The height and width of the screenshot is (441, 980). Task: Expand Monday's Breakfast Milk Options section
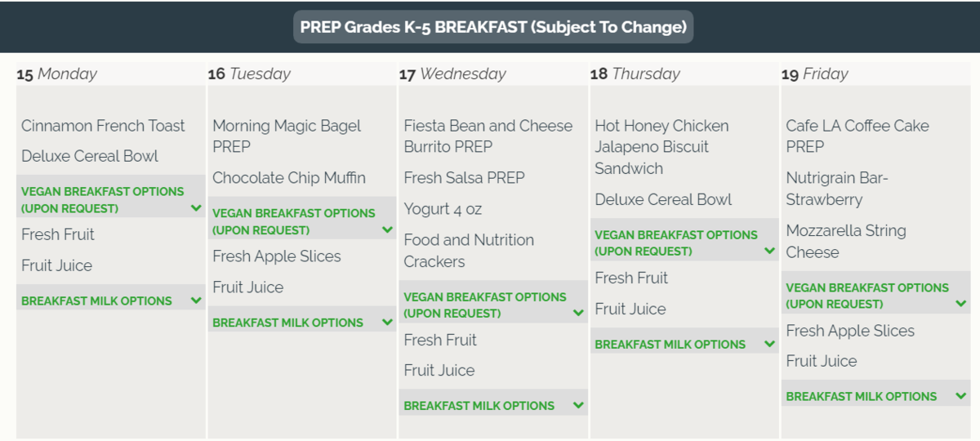[x=111, y=301]
